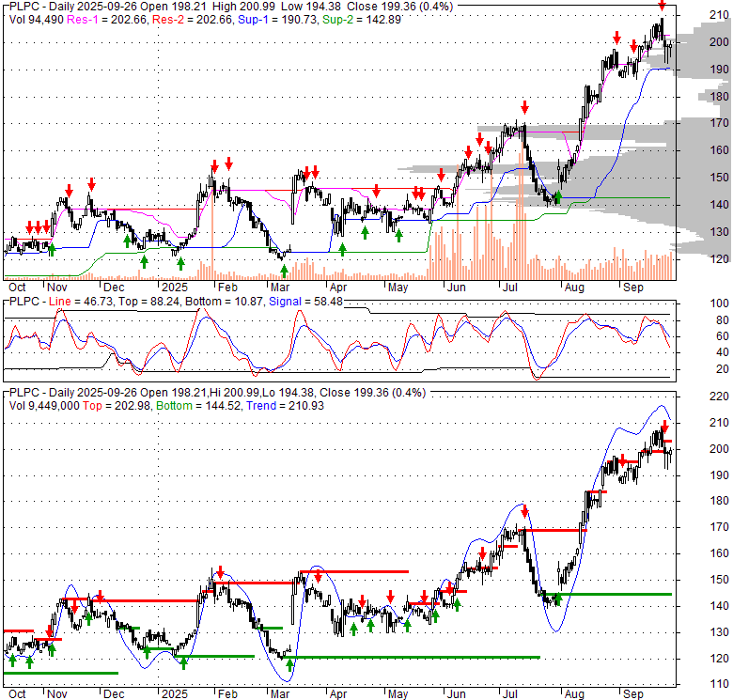
Task: Click the Res-2 = 202.66 legend label
Action: point(192,19)
